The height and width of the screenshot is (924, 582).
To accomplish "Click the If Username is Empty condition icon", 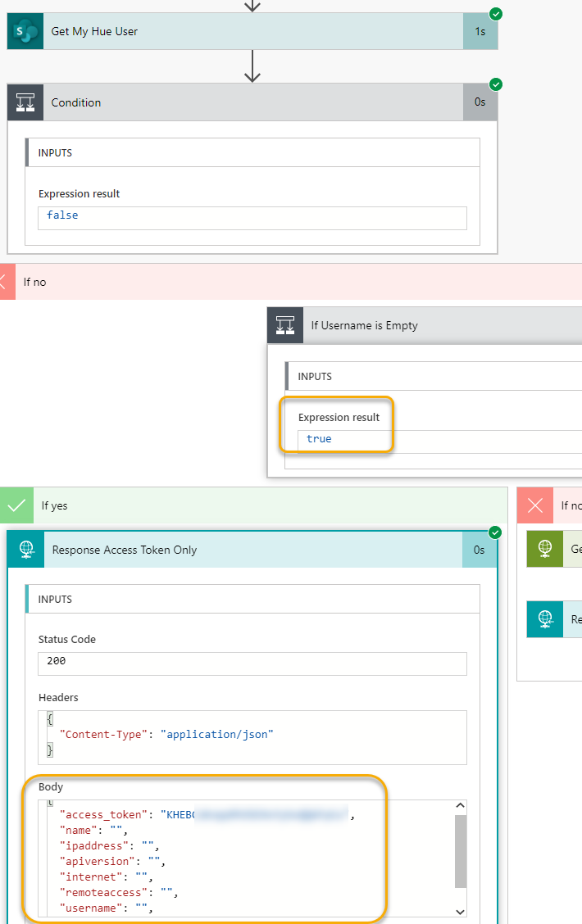I will point(285,325).
